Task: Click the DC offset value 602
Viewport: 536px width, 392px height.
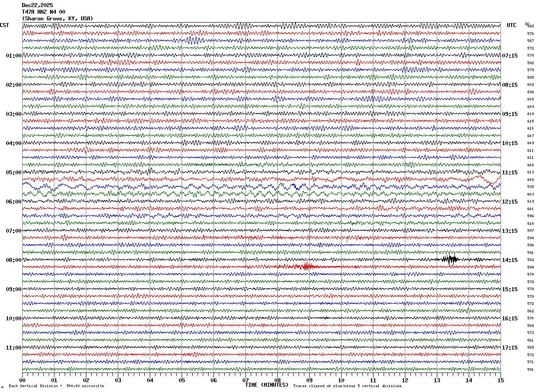Action: (x=530, y=85)
